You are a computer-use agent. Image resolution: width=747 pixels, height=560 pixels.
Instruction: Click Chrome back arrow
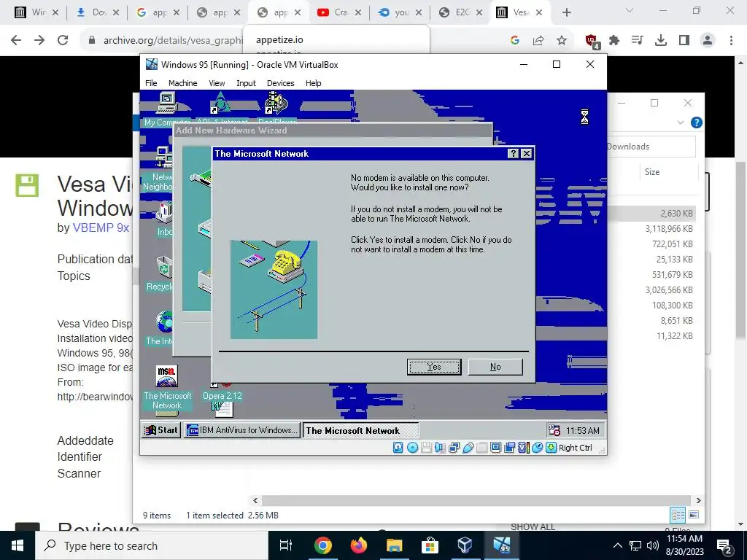point(16,40)
